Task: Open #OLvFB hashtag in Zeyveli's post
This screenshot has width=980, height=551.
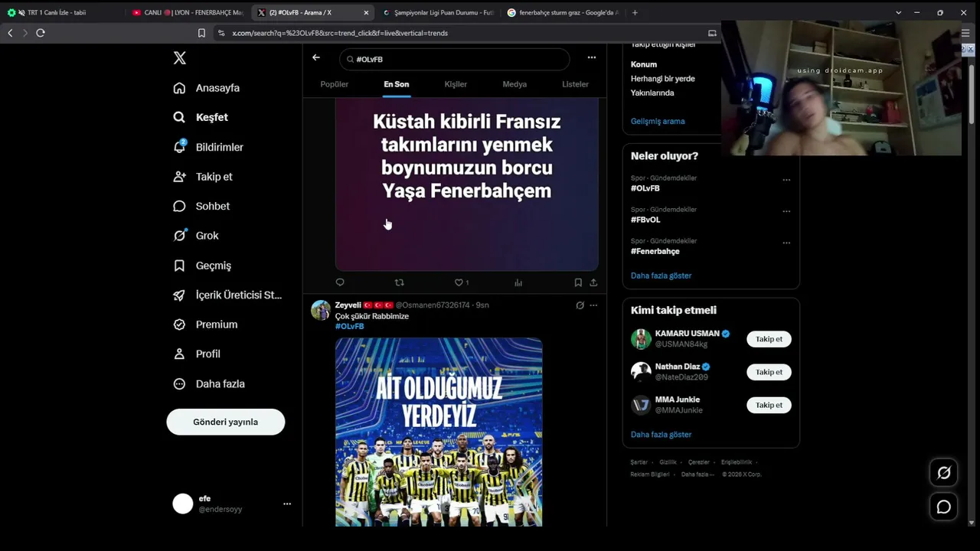Action: (x=350, y=327)
